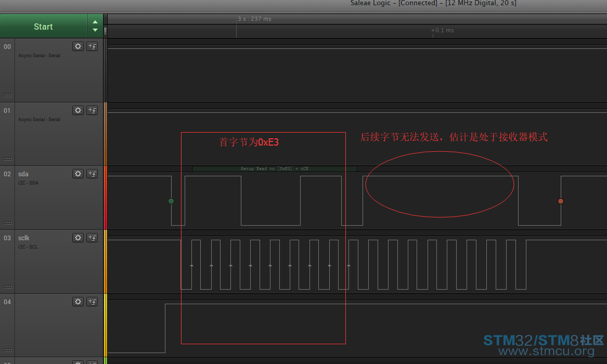Grab channel 01 resize handle dots
Viewport: 607px width, 364px height.
coord(7,159)
